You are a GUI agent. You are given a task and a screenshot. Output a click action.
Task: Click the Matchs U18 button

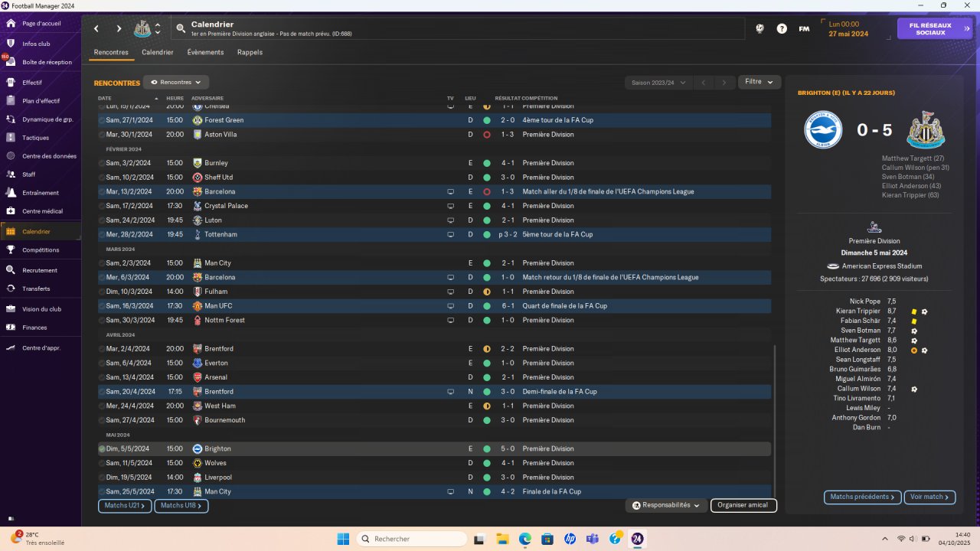tap(181, 506)
